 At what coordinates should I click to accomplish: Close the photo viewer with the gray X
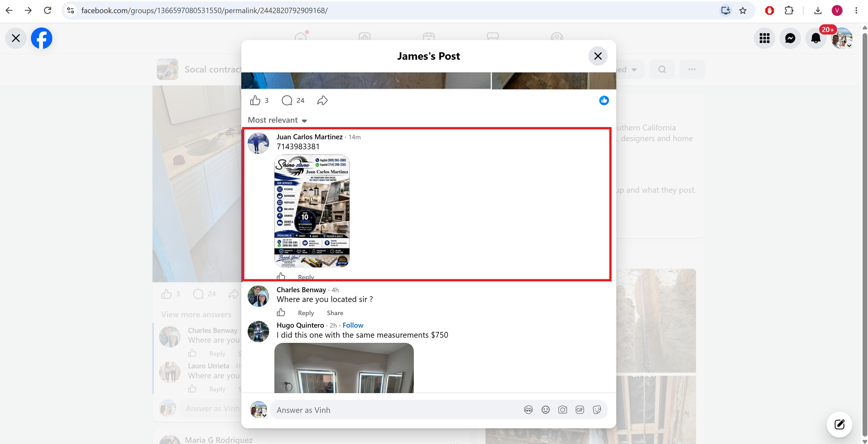coord(16,38)
